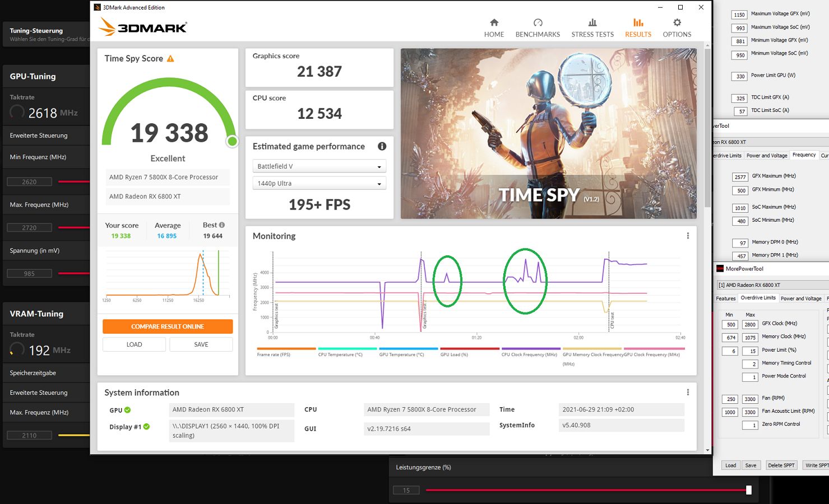Click the 3DMark vertical scrollbar

point(707,129)
